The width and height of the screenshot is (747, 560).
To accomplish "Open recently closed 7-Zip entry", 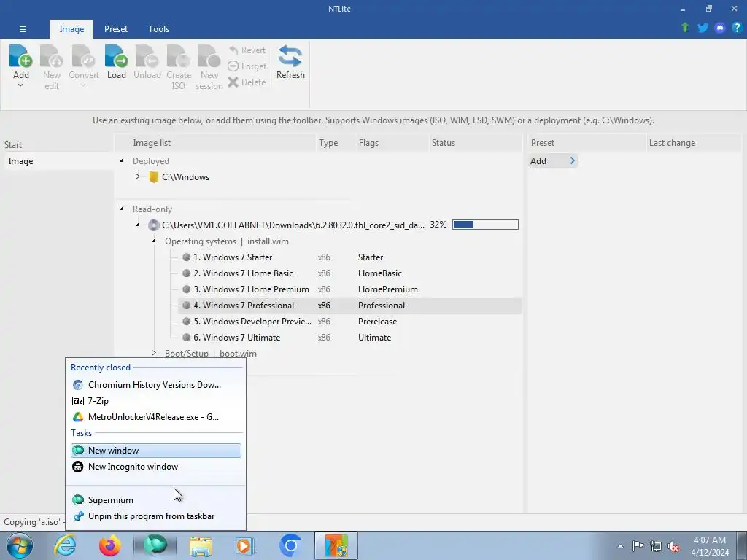I will [156, 401].
